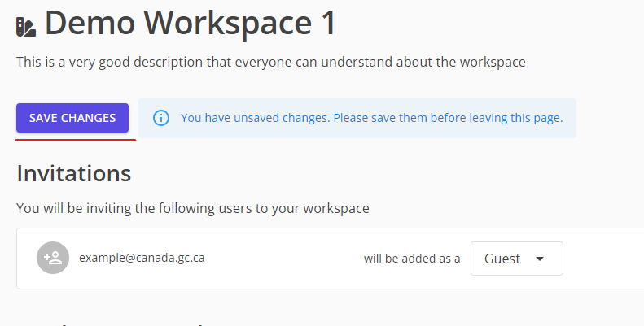Click the number 1 in workspace title
The image size is (644, 326).
tap(326, 24)
